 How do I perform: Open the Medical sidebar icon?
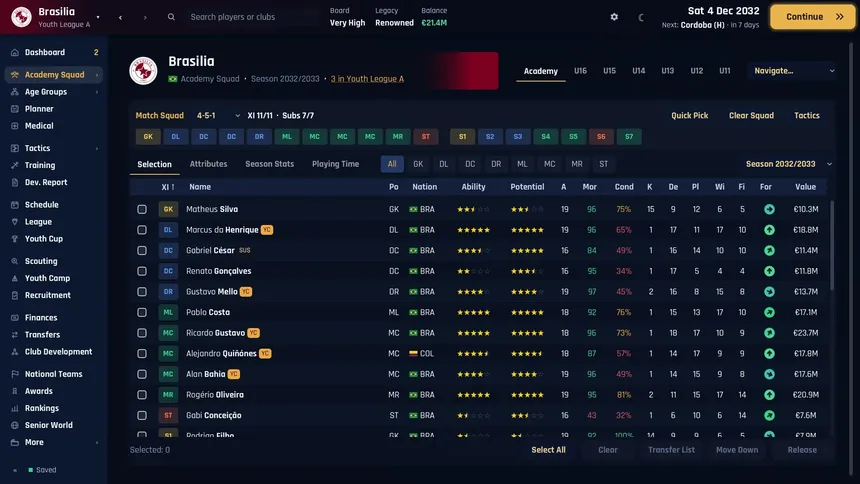coord(15,126)
